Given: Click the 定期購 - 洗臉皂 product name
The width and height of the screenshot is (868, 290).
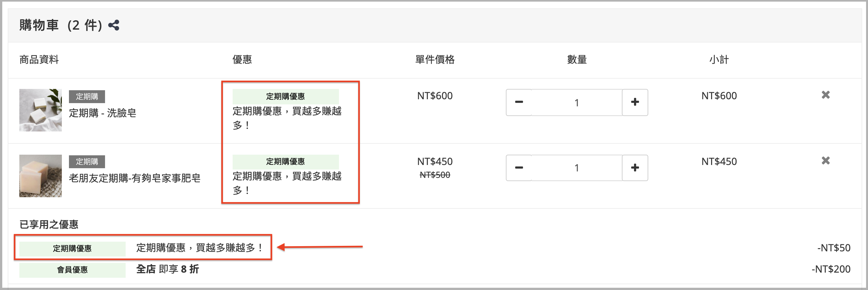Looking at the screenshot, I should [103, 113].
